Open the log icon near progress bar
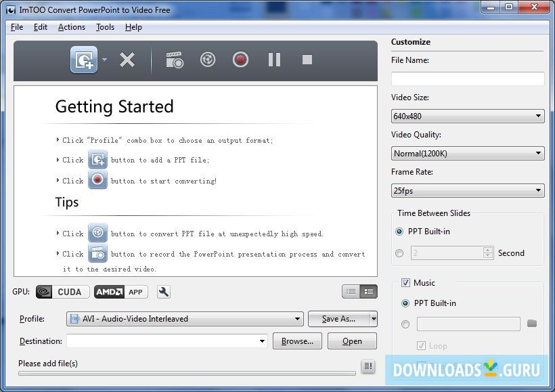555x392 pixels. point(368,366)
